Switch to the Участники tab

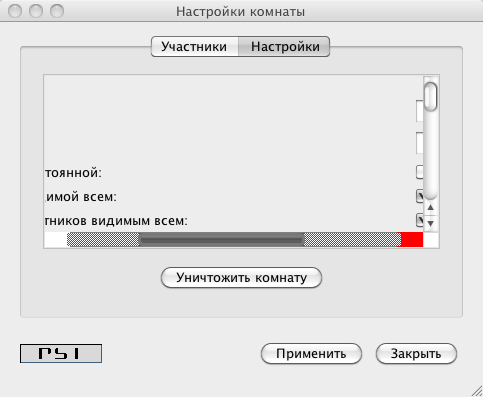[194, 47]
